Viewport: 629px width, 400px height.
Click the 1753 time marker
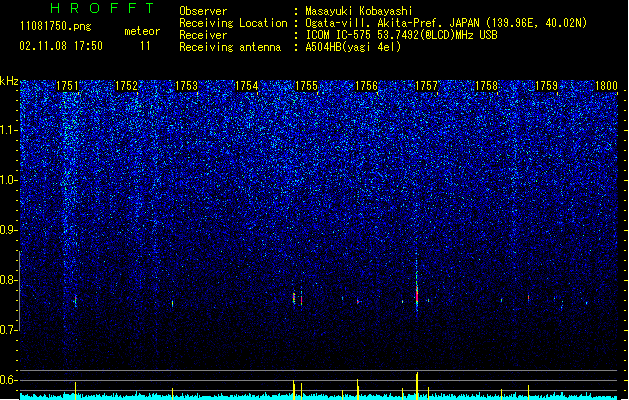pyautogui.click(x=186, y=86)
